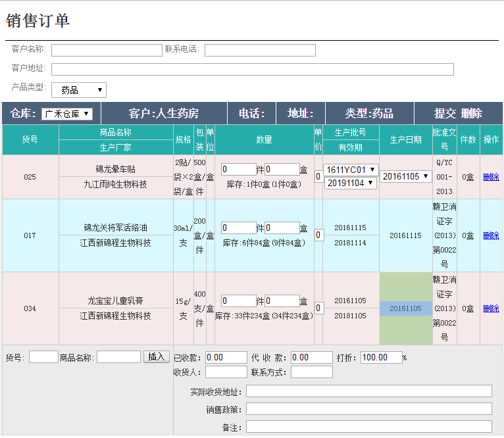The image size is (504, 438).
Task: Click 提交 in the order header bar
Action: coord(445,113)
